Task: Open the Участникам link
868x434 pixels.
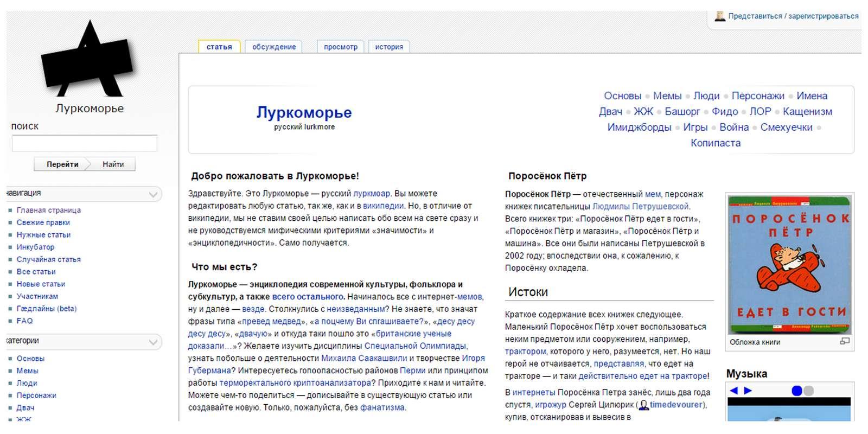Action: click(37, 296)
